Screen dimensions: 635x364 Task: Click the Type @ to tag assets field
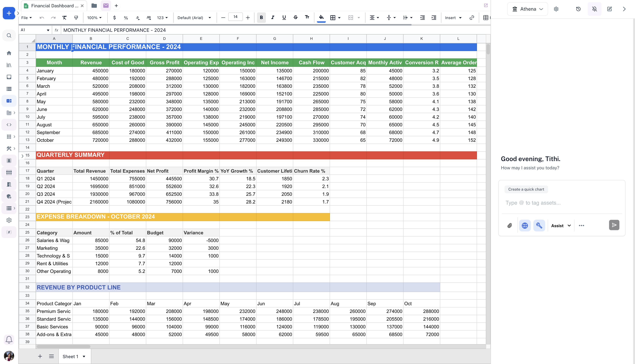coord(560,203)
